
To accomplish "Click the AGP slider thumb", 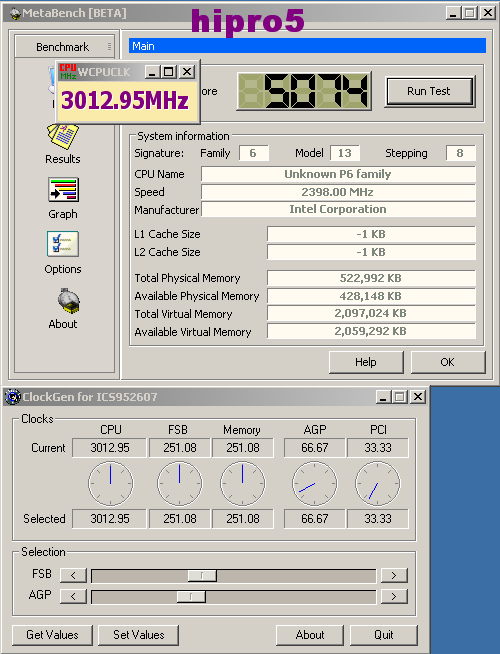I will 191,596.
